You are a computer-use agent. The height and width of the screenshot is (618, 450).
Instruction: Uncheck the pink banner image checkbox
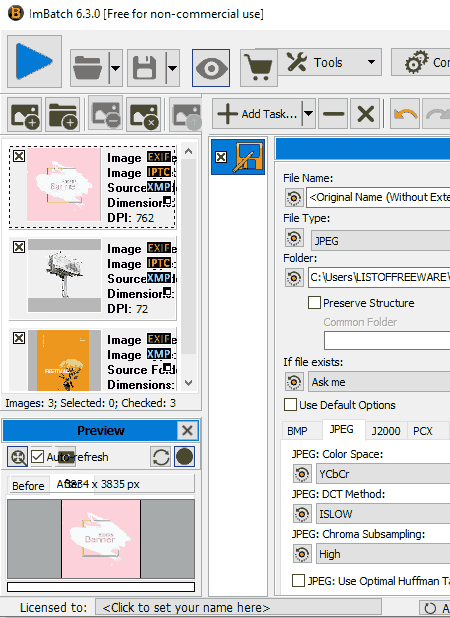coord(19,156)
